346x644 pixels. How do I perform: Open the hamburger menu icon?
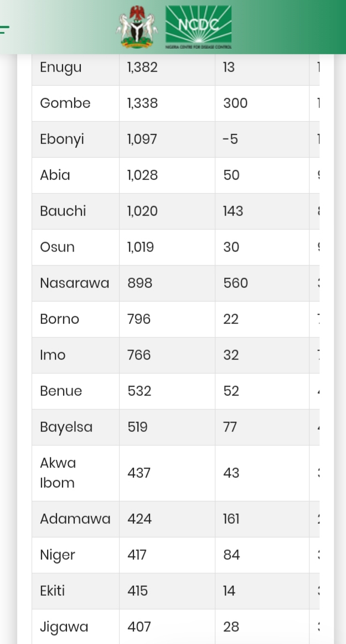[4, 29]
